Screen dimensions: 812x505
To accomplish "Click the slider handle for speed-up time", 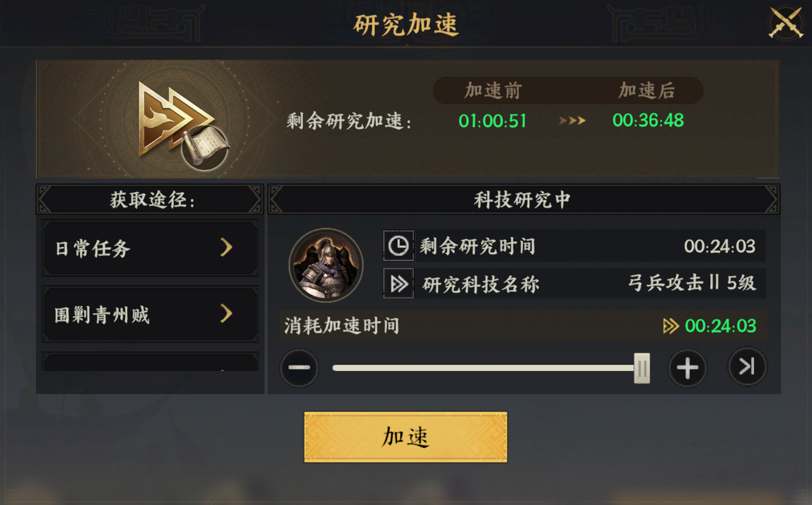I will (x=641, y=368).
